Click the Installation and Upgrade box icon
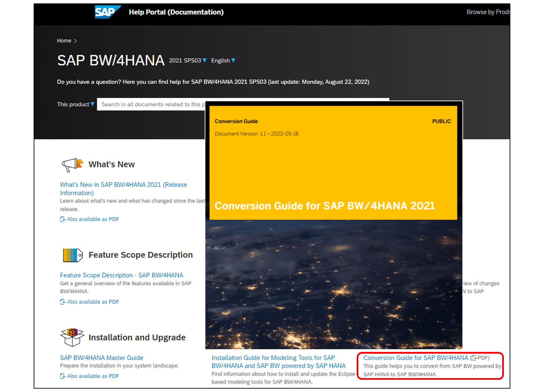Screen dimensions: 544x392 coord(72,337)
